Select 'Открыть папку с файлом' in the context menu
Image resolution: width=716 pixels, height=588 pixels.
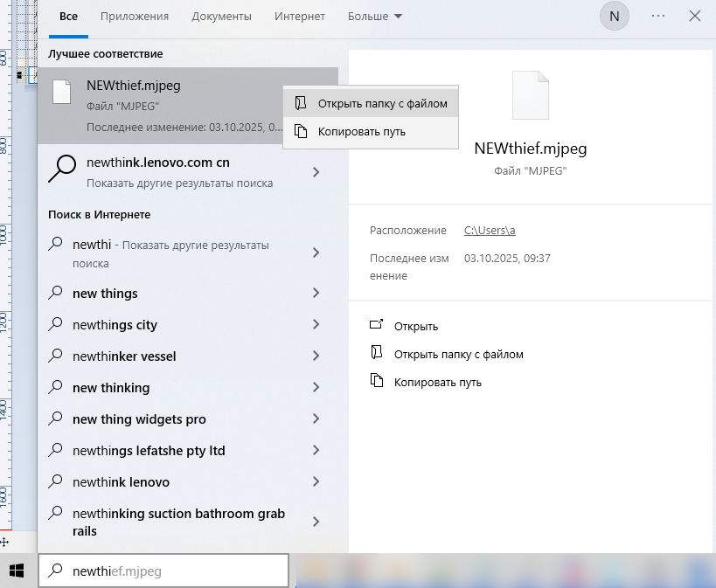point(382,103)
